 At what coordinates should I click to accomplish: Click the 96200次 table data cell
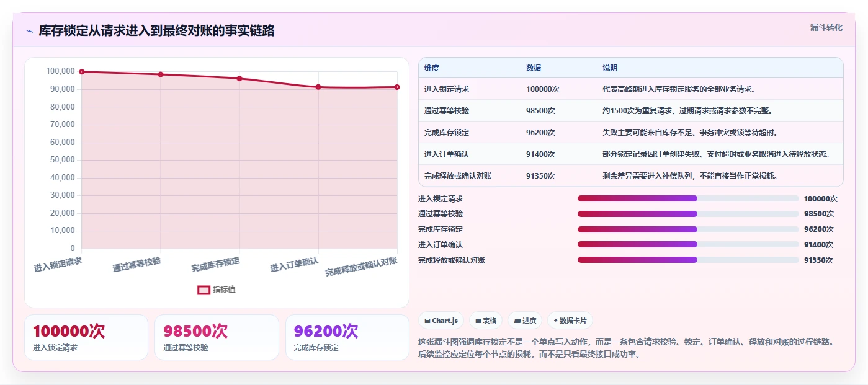point(559,133)
